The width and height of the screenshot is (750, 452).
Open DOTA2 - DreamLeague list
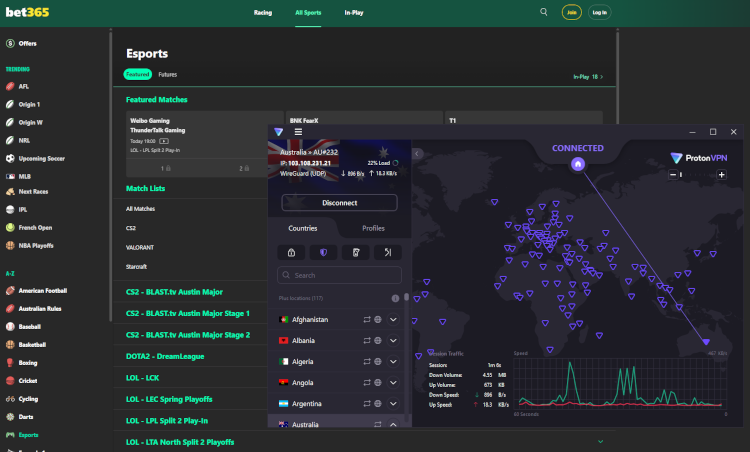click(165, 356)
